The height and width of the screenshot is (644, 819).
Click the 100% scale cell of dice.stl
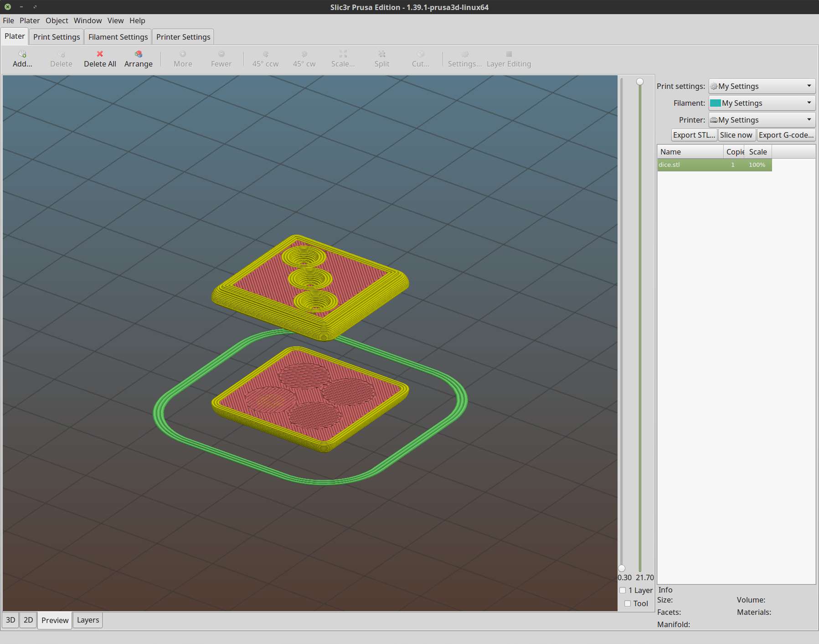coord(757,165)
